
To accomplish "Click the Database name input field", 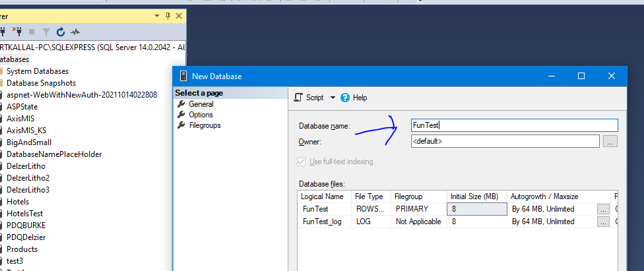I will click(514, 125).
